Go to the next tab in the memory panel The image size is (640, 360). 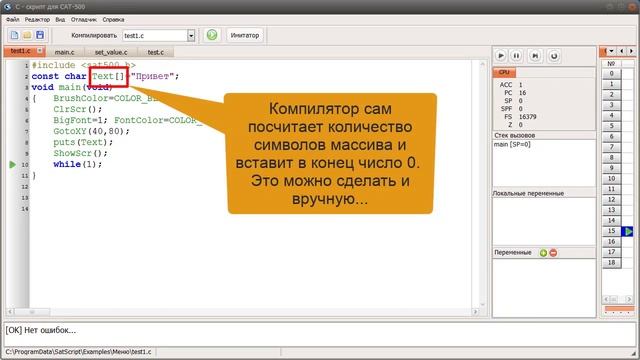pos(631,51)
